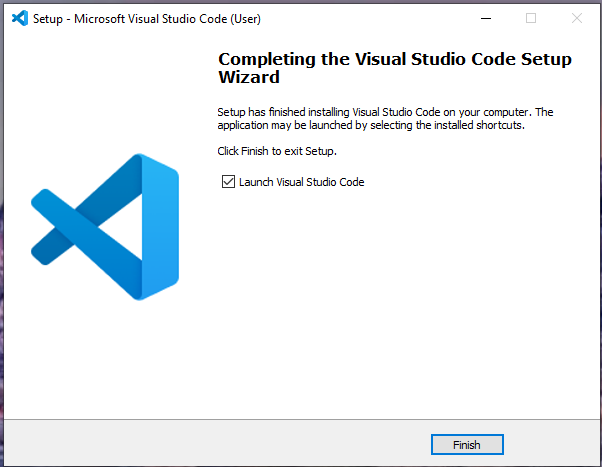Click the small VS Code icon in title bar
602x467 pixels.
pos(17,18)
